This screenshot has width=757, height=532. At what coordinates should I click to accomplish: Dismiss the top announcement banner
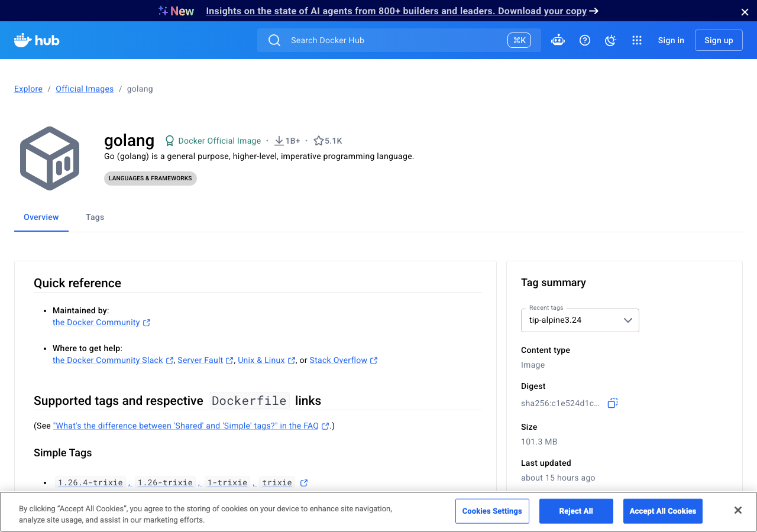click(745, 12)
